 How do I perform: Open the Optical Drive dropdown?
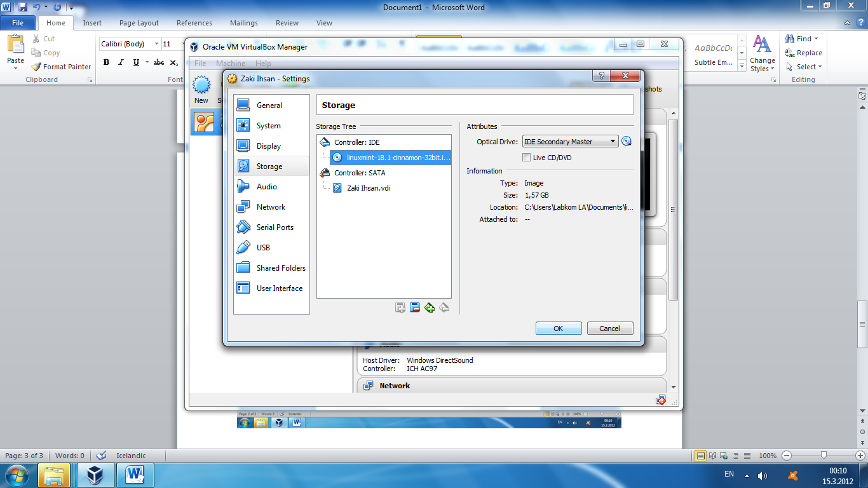570,142
